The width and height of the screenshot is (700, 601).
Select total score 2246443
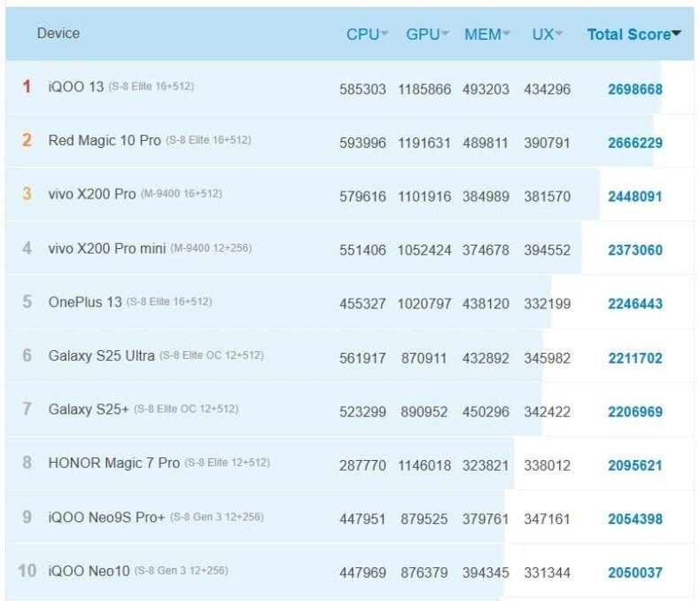(x=634, y=304)
